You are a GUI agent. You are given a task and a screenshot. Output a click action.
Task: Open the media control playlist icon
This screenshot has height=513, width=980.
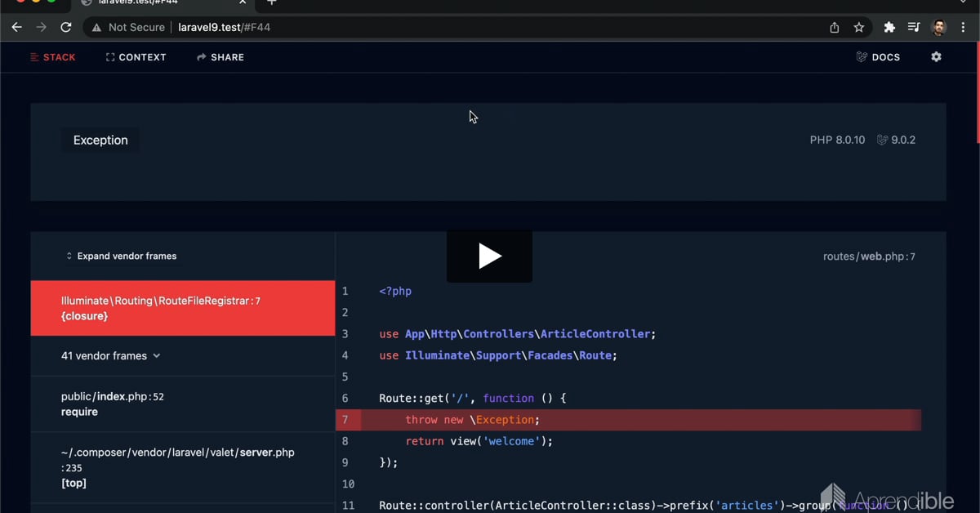tap(914, 27)
